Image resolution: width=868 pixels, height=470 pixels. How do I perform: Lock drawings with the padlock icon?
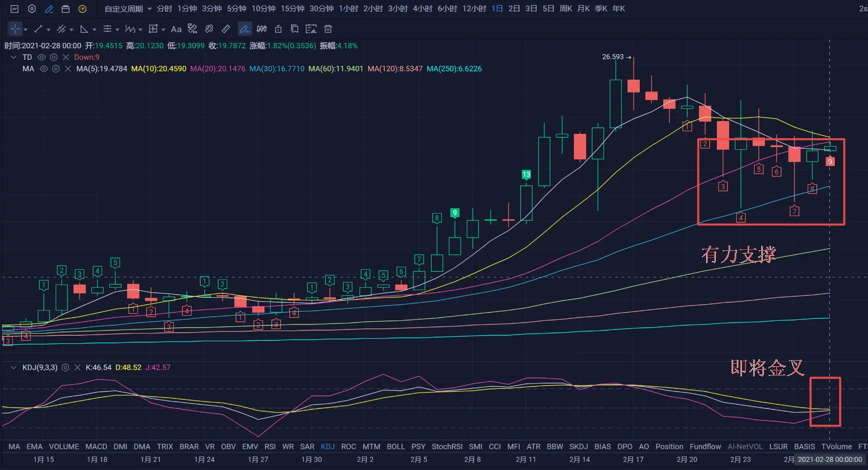[x=278, y=29]
